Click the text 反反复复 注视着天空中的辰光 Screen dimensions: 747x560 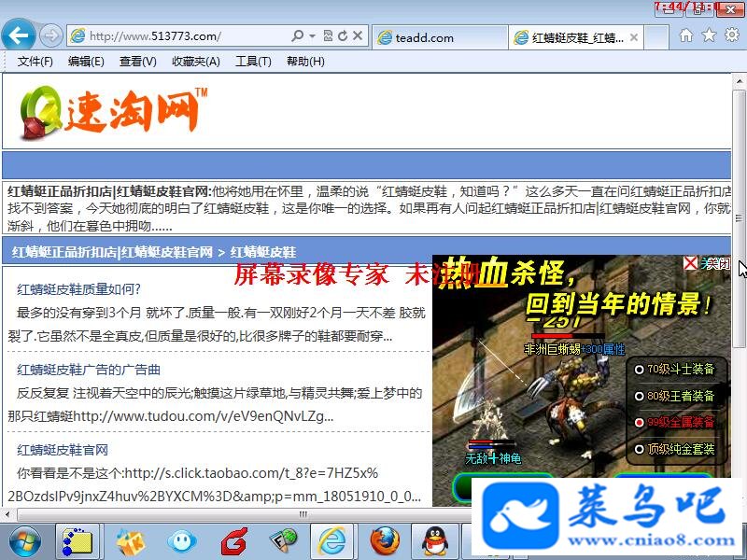point(151,393)
